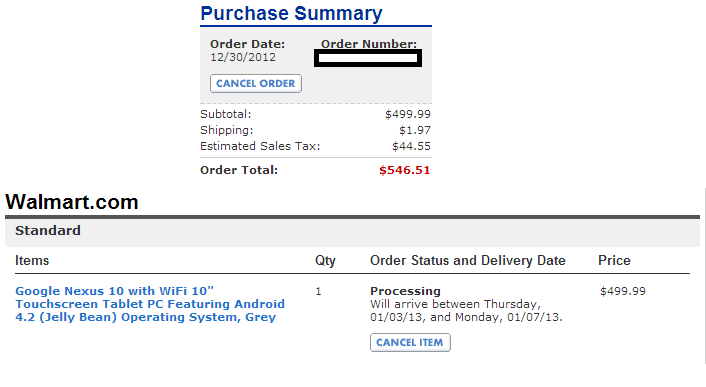Image resolution: width=706 pixels, height=387 pixels.
Task: Select the order date 12/30/2012 text
Action: pos(243,57)
